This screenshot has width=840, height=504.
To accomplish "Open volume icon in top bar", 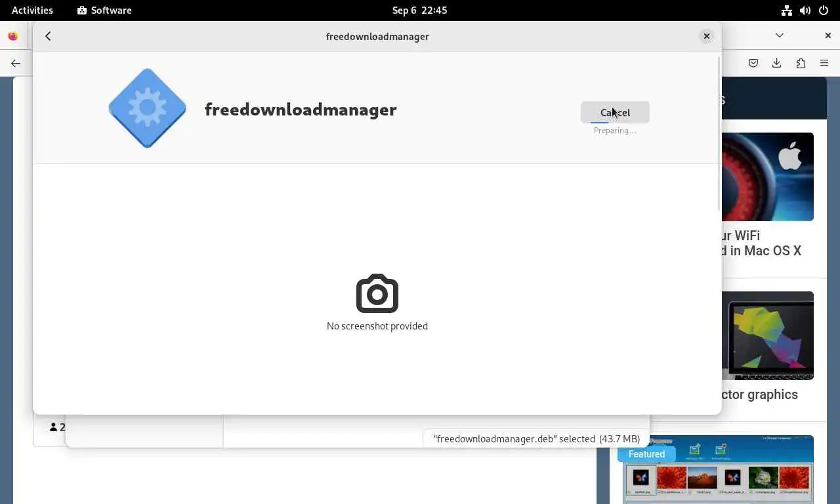I will pos(805,10).
